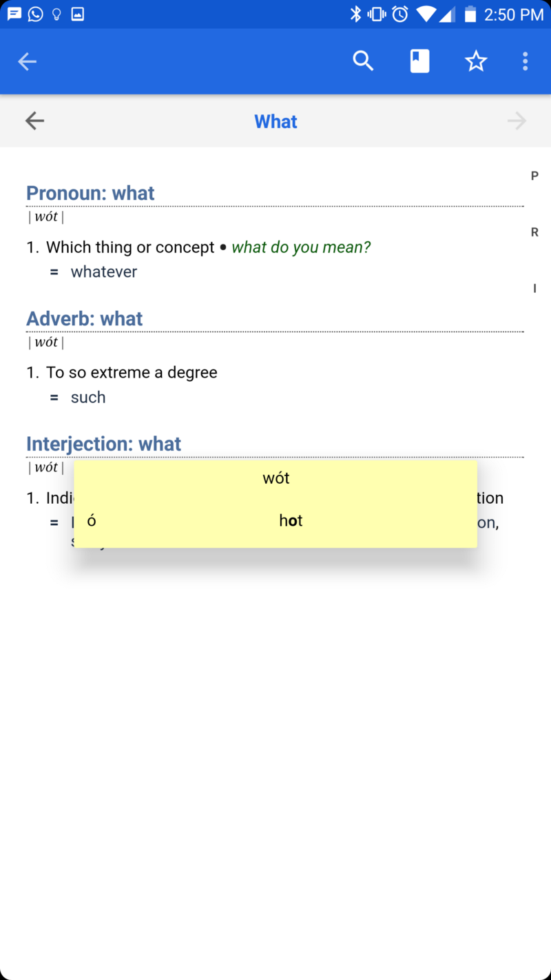Jump to section P in side index
Viewport: 551px width, 980px height.
point(534,176)
